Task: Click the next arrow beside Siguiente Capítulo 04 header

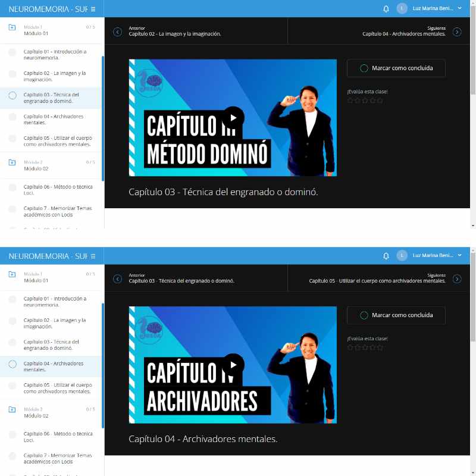Action: pyautogui.click(x=456, y=32)
